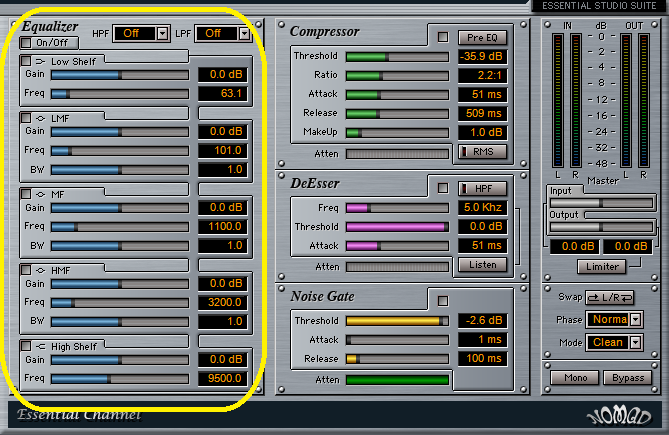
Task: Click the Phase Normal value field
Action: tap(608, 319)
